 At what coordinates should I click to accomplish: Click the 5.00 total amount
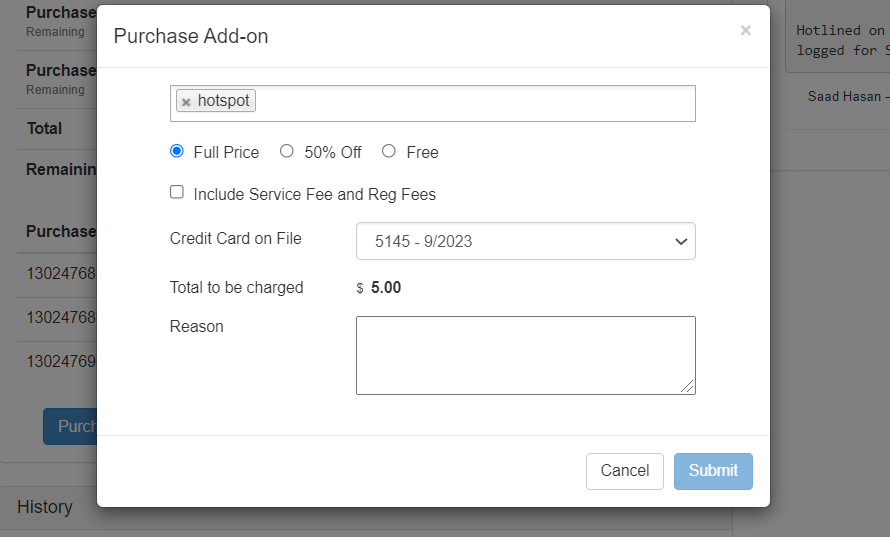coord(386,288)
